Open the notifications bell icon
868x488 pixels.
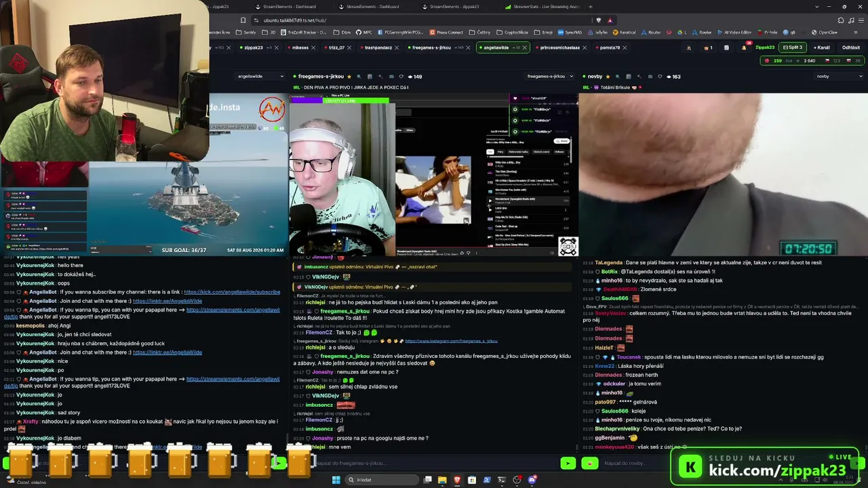click(744, 47)
